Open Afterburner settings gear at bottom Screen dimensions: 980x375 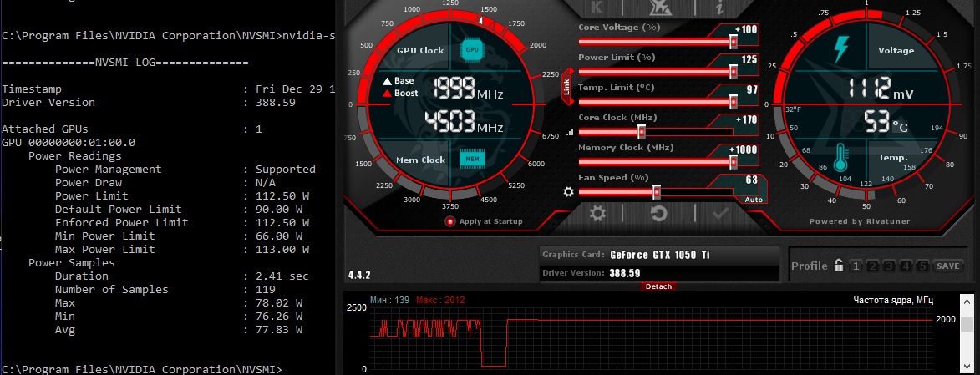[x=598, y=215]
